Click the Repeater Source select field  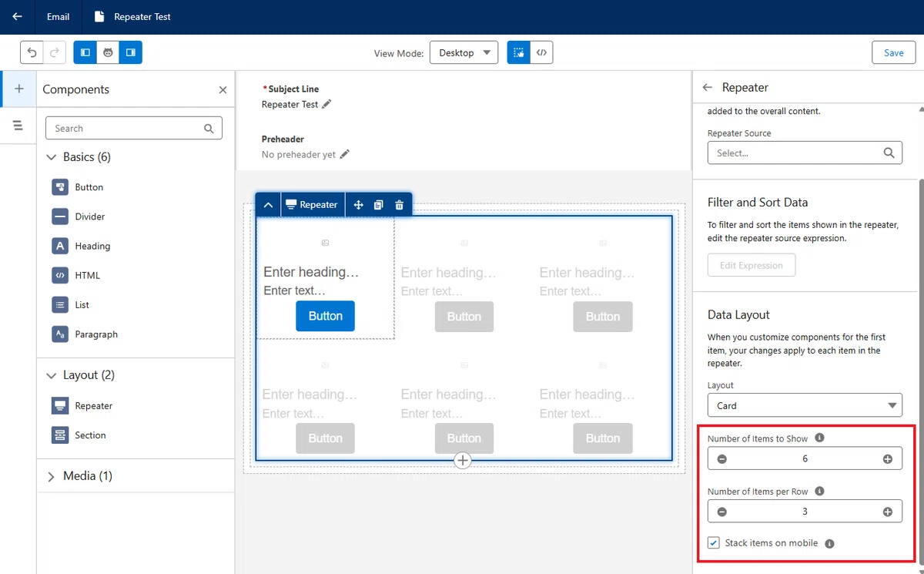(x=805, y=153)
